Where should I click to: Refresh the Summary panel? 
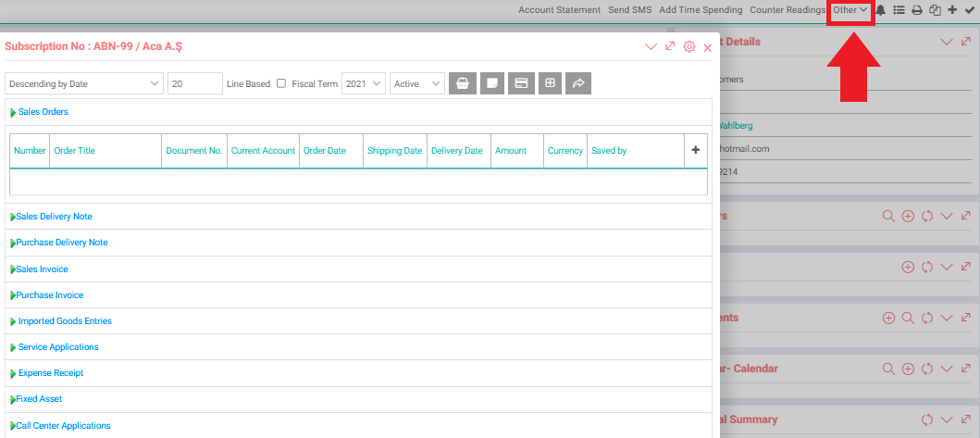(927, 419)
